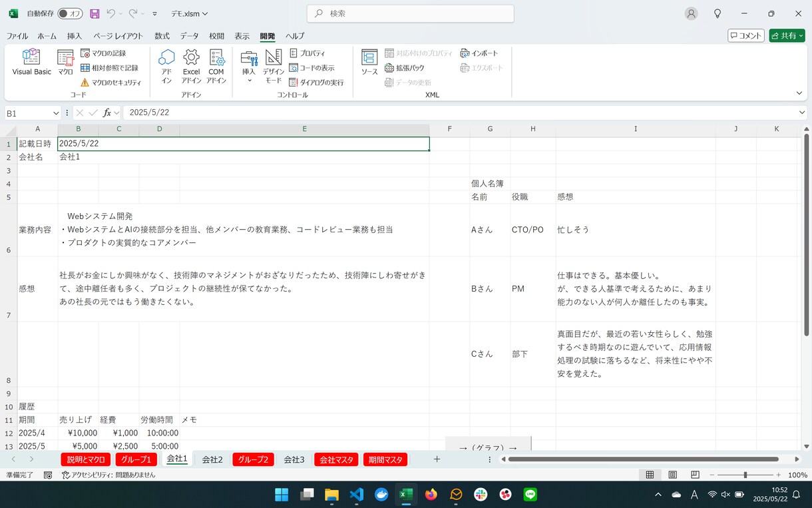
Task: Open COM Add-ins dialog
Action: pyautogui.click(x=216, y=67)
